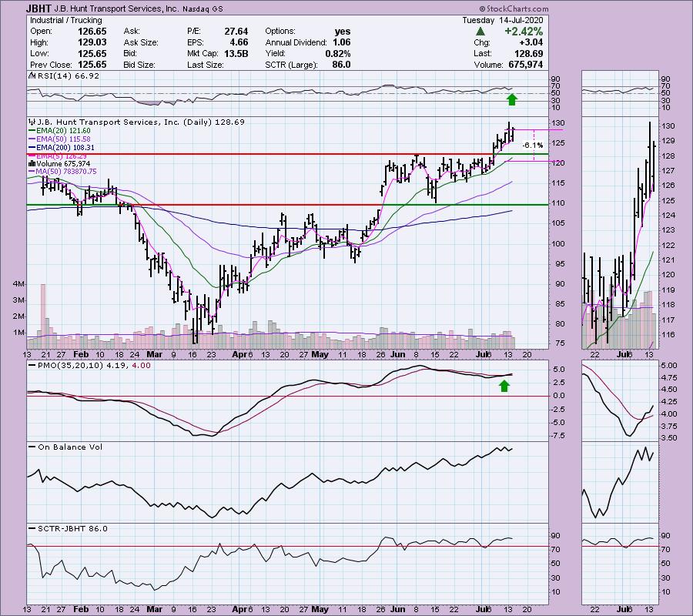Click the EMA(50) 115.58 legend entry
This screenshot has height=616, width=693.
click(59, 139)
